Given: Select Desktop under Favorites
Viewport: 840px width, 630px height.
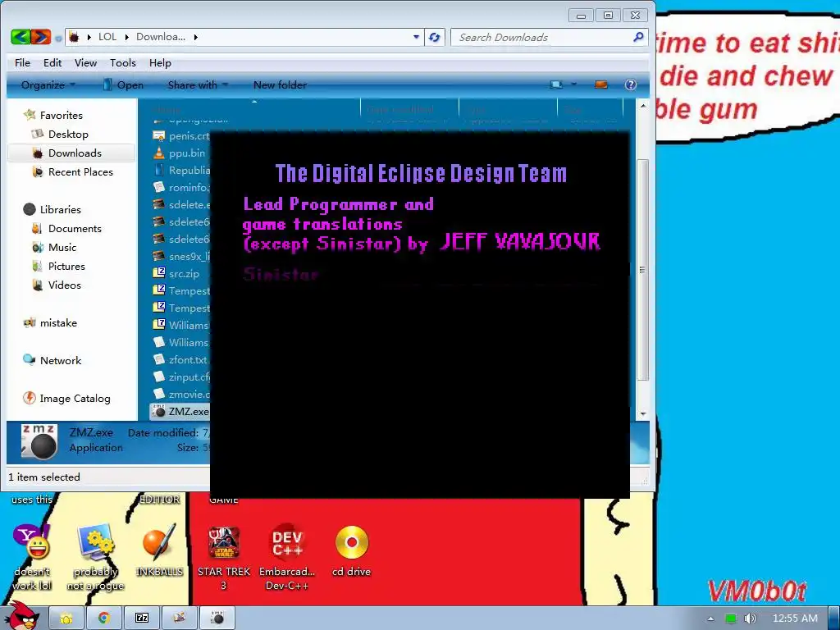Looking at the screenshot, I should pyautogui.click(x=68, y=134).
